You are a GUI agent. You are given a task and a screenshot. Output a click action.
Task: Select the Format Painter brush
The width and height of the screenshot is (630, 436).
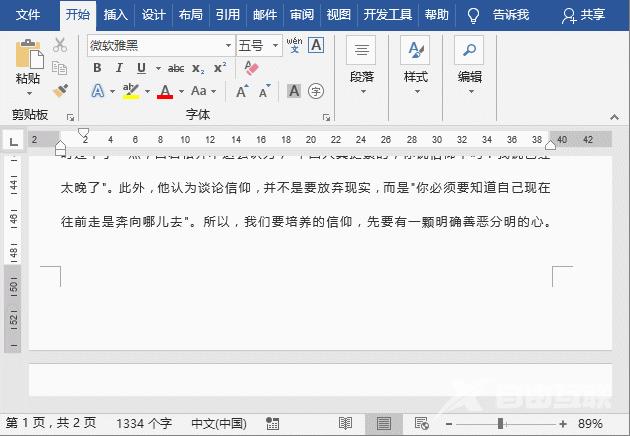[x=60, y=90]
